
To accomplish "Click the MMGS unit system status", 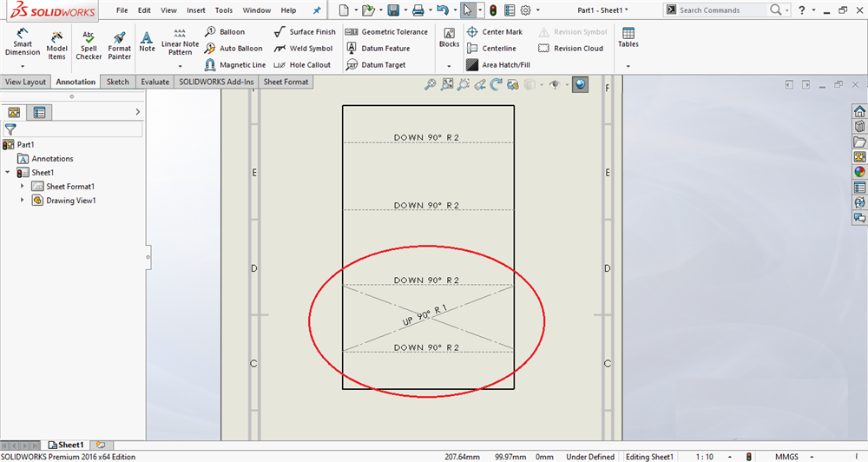I will point(786,457).
